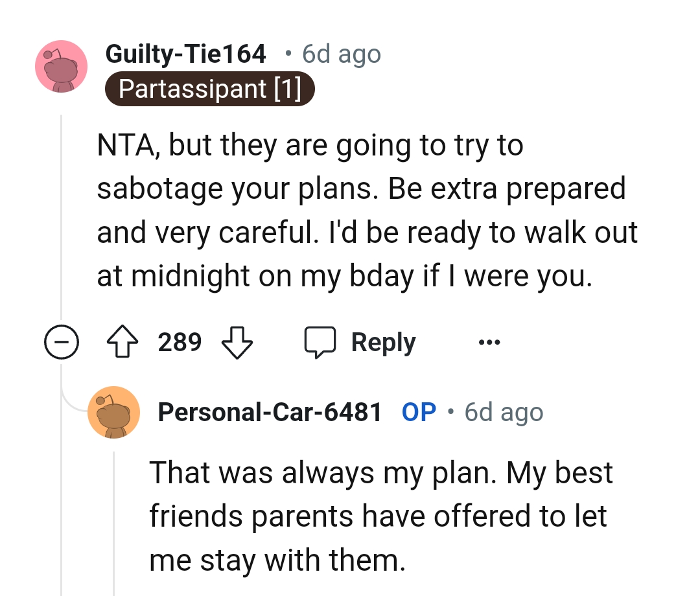Click the 289 vote count
This screenshot has width=700, height=596.
(180, 341)
